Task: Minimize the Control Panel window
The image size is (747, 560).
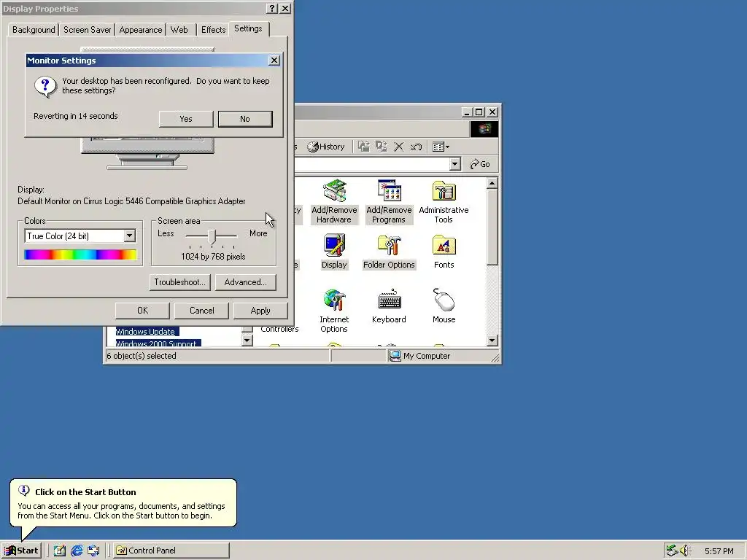Action: pyautogui.click(x=467, y=112)
